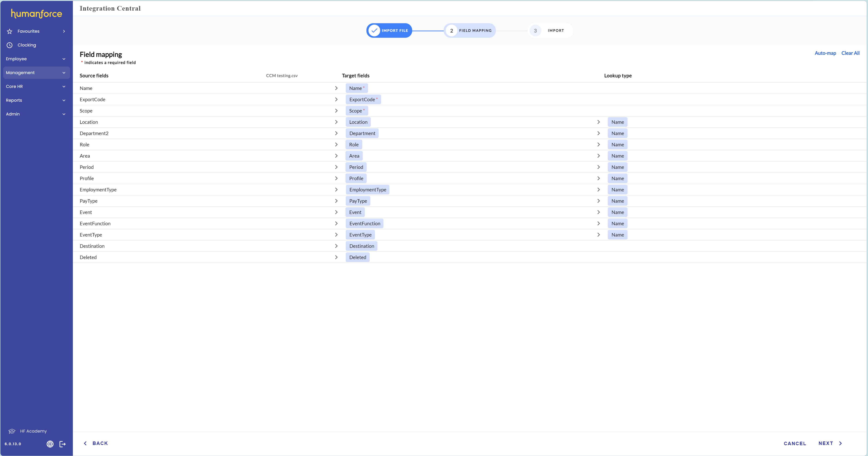Screen dimensions: 868x456
Task: Click the Clocking clock icon
Action: click(9, 45)
